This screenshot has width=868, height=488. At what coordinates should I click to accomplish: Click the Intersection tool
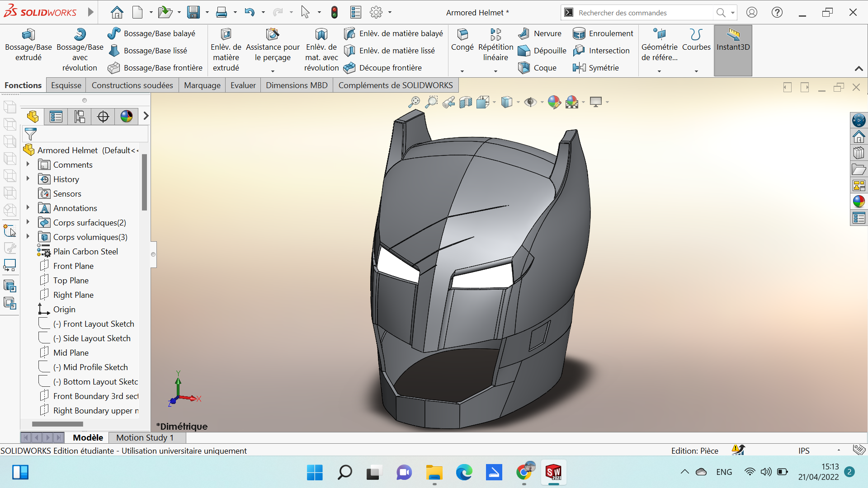(601, 51)
